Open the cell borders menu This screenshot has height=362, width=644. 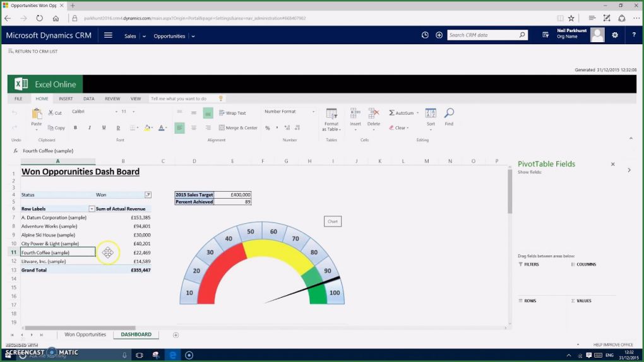[x=133, y=127]
